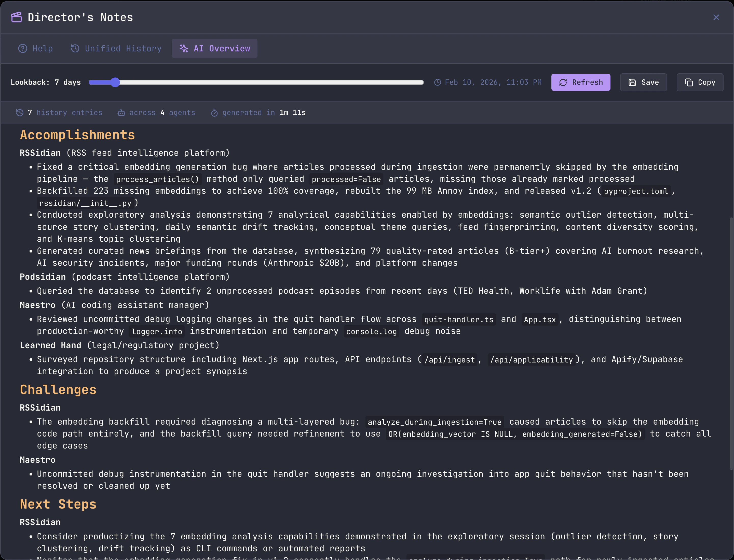Click the stopwatch icon beside generated in
This screenshot has height=560, width=734.
click(x=214, y=113)
